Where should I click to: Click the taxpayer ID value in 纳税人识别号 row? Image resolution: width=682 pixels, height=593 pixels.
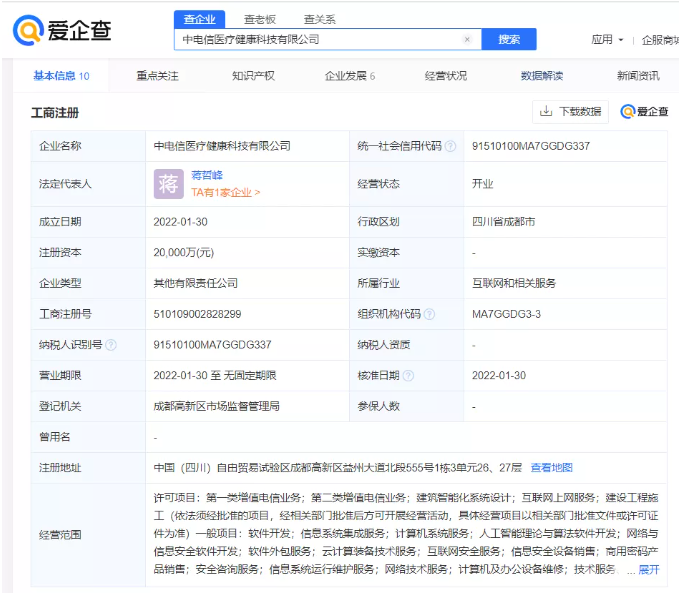(x=212, y=345)
